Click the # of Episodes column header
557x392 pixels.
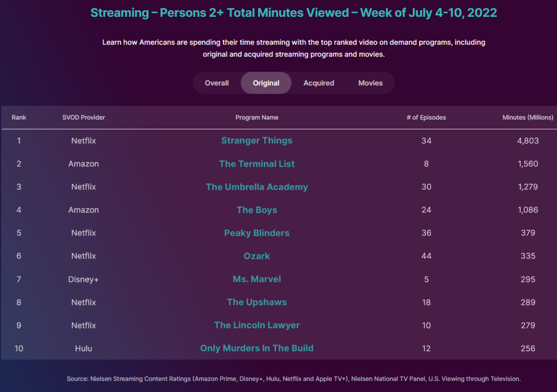click(x=426, y=117)
